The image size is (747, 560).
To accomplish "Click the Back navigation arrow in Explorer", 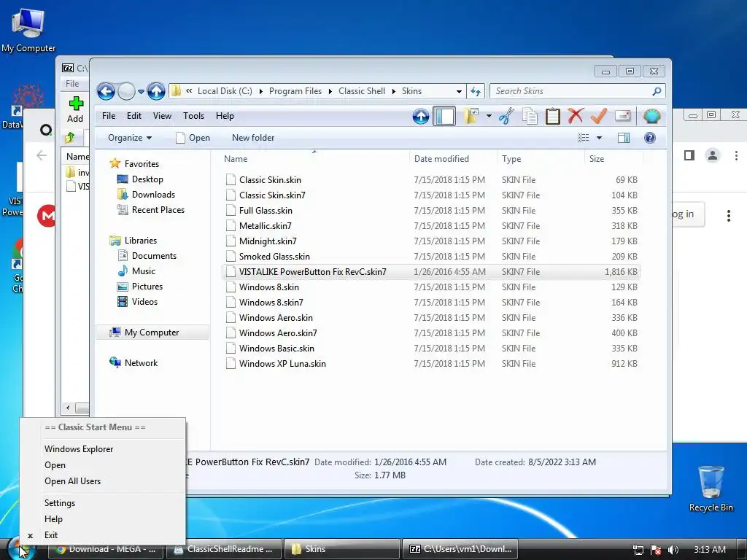I will click(x=106, y=91).
